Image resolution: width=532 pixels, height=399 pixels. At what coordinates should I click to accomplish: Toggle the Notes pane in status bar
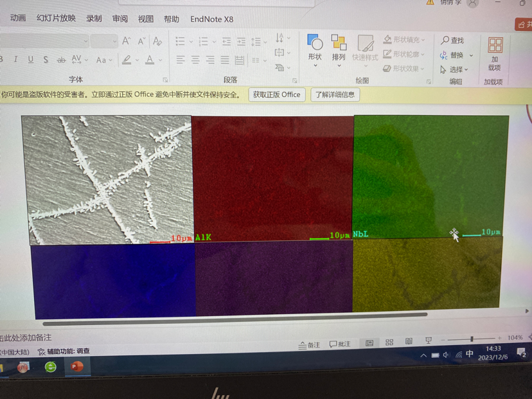309,344
